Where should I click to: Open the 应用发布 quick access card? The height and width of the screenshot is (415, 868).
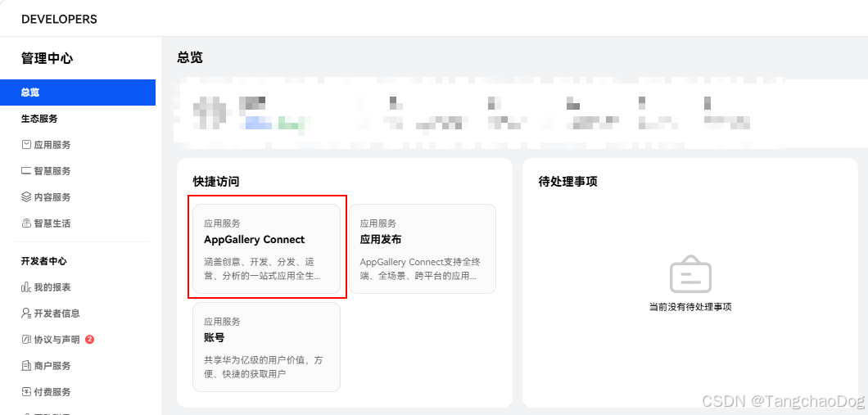pos(423,249)
